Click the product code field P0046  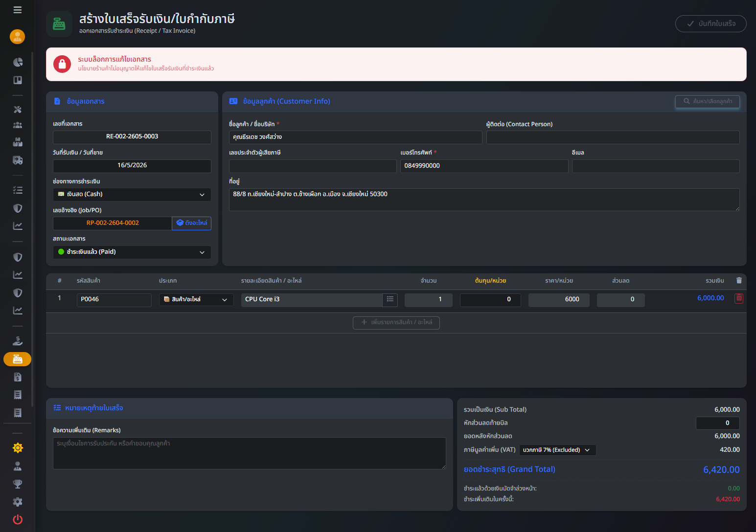point(114,300)
